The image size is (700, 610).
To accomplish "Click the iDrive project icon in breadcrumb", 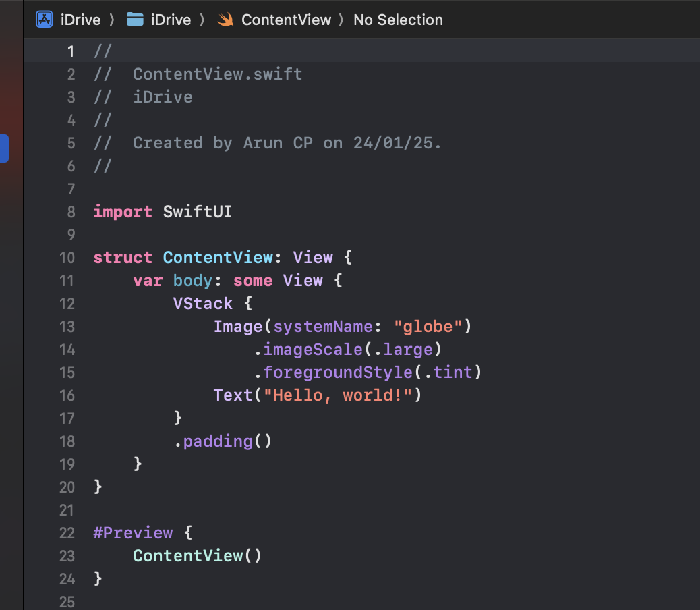I will pyautogui.click(x=45, y=20).
